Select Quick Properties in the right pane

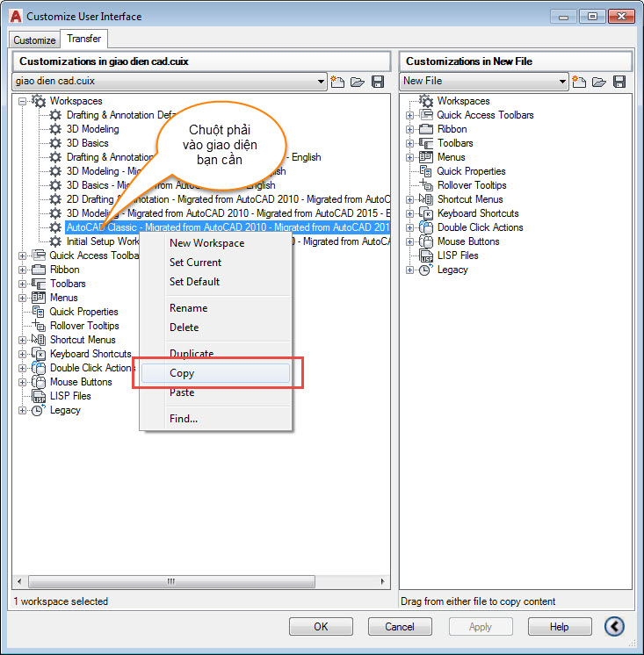click(x=471, y=171)
